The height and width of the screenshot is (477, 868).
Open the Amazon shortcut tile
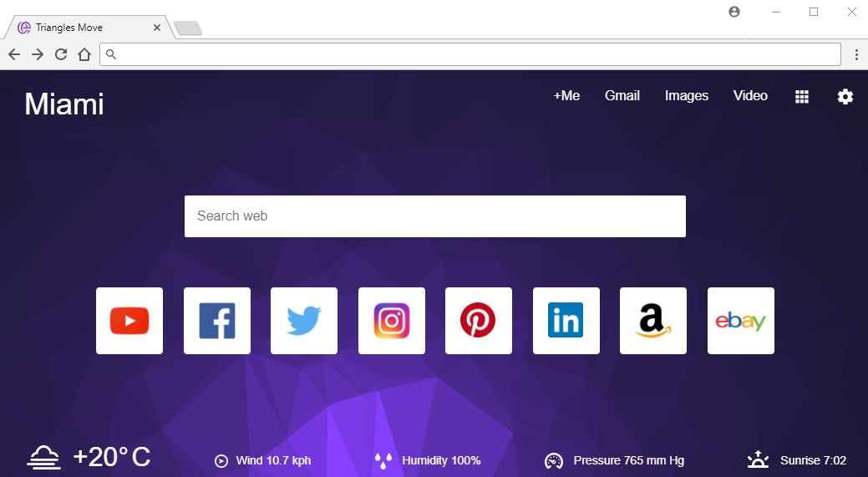point(653,321)
